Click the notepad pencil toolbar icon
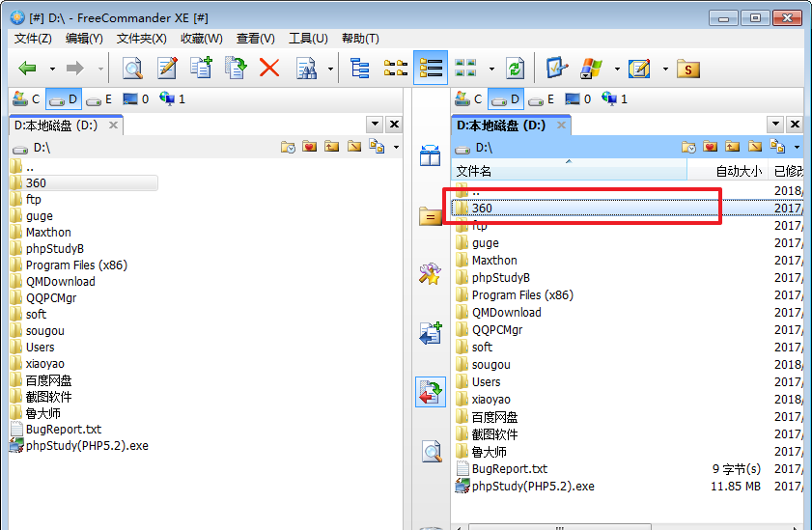 click(639, 68)
